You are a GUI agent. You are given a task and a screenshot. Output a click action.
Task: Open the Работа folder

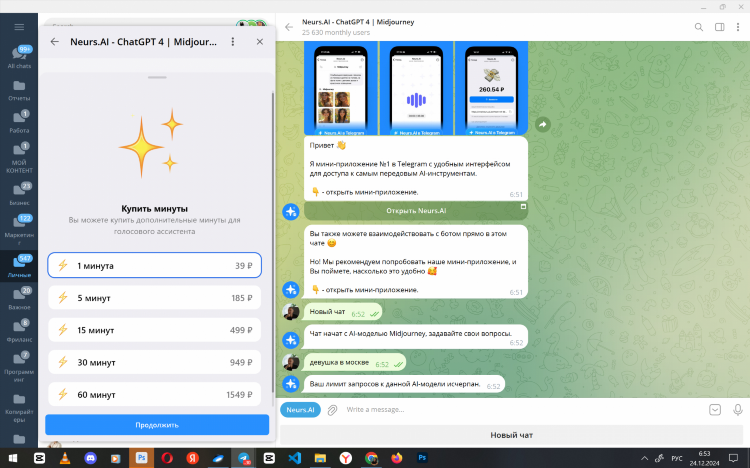[x=19, y=122]
